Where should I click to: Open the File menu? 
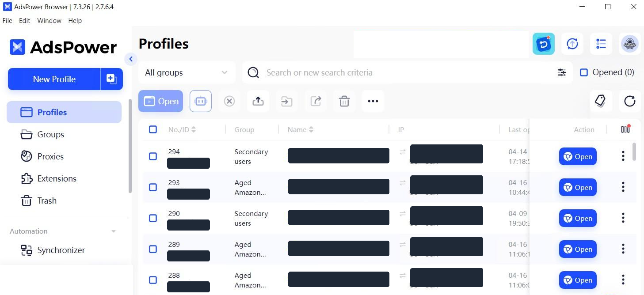point(8,21)
